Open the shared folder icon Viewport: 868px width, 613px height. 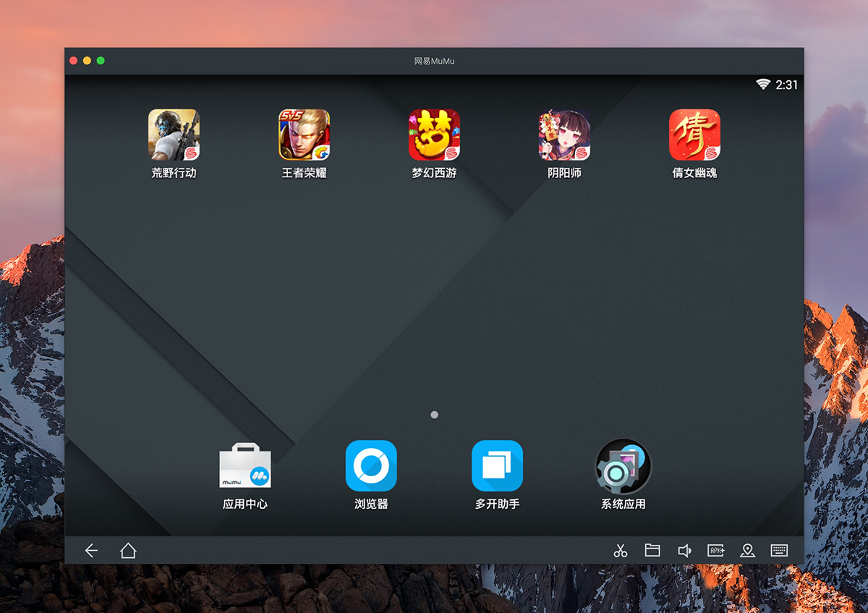tap(652, 551)
